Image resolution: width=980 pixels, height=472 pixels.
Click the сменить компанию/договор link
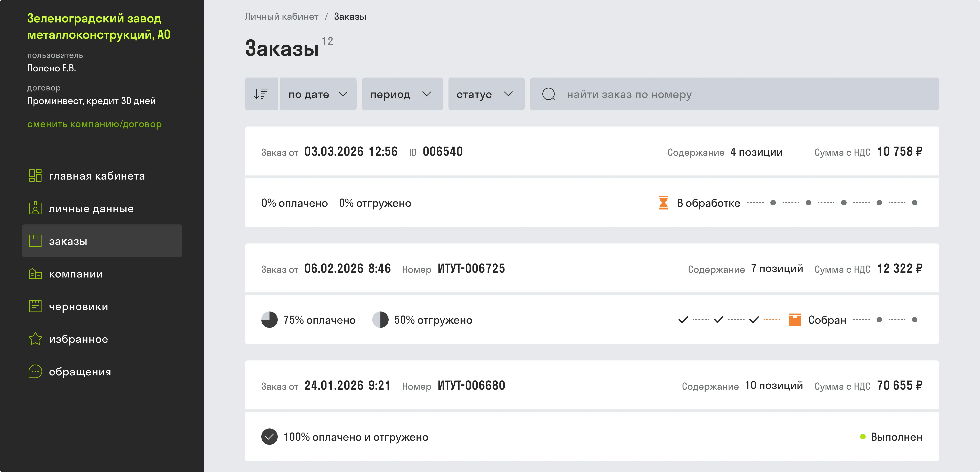tap(94, 124)
